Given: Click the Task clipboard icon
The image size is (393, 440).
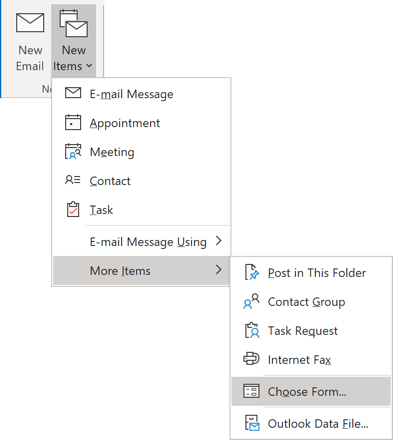Looking at the screenshot, I should (x=73, y=209).
